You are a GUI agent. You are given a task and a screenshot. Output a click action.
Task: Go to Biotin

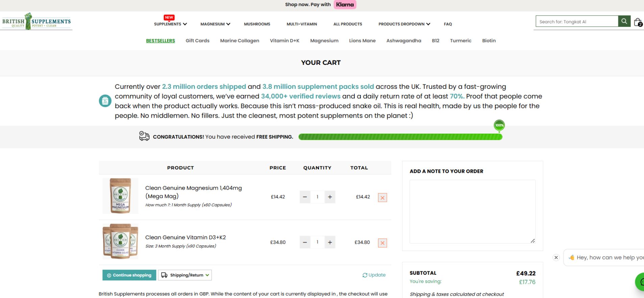tap(489, 40)
